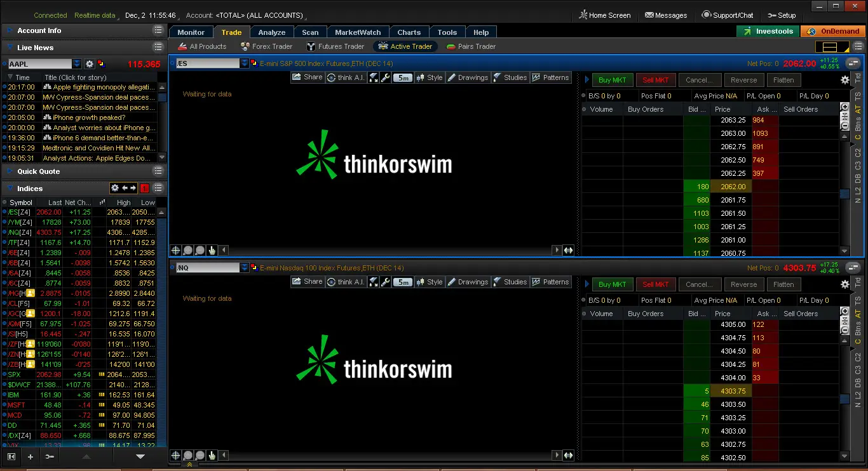The width and height of the screenshot is (868, 471).
Task: Click the /ES price ladder scrollbar thumb
Action: click(844, 194)
